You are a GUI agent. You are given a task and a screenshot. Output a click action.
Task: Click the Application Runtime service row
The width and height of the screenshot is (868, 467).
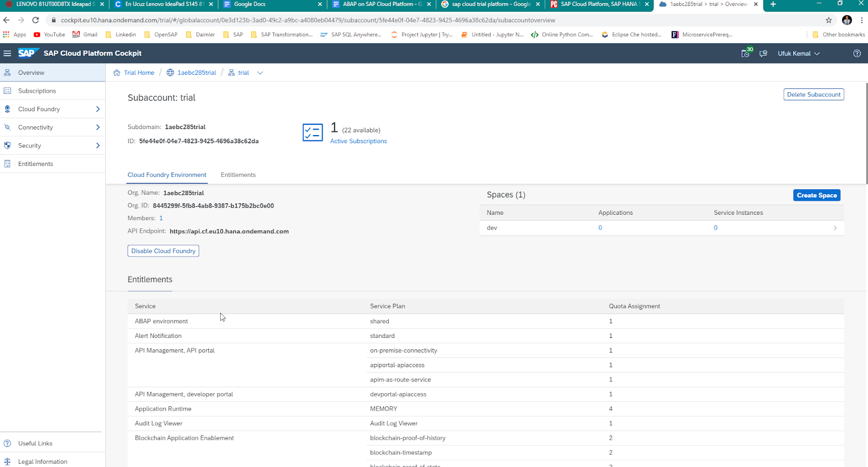click(x=486, y=408)
